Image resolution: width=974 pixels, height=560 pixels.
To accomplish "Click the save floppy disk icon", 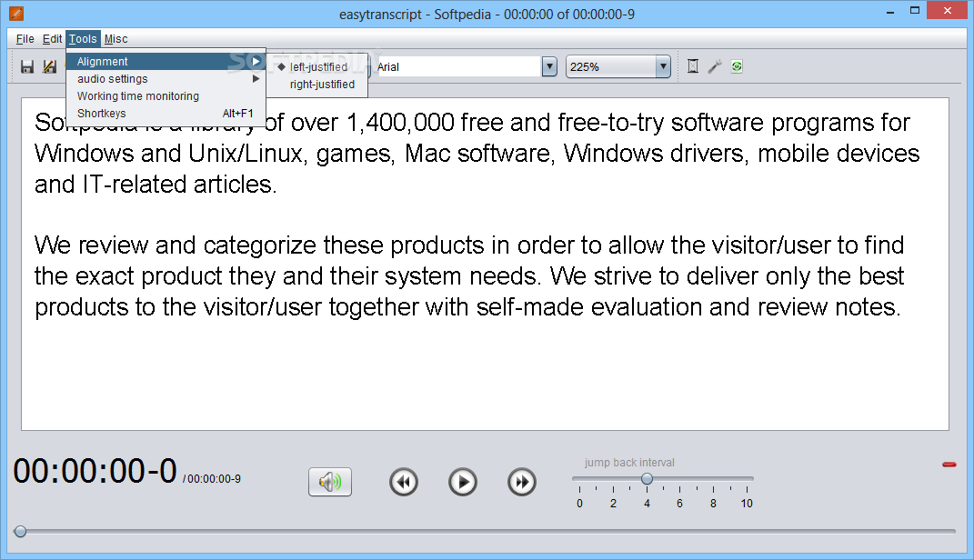I will coord(26,66).
